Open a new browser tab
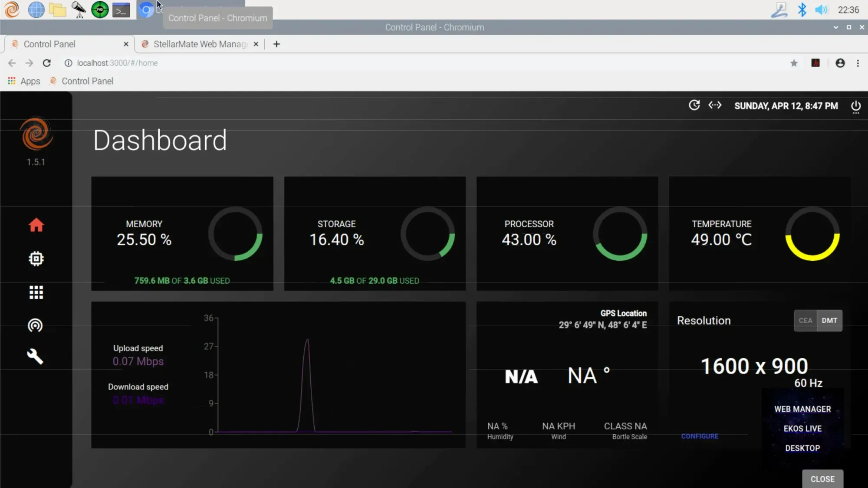Image resolution: width=868 pixels, height=488 pixels. pos(276,44)
